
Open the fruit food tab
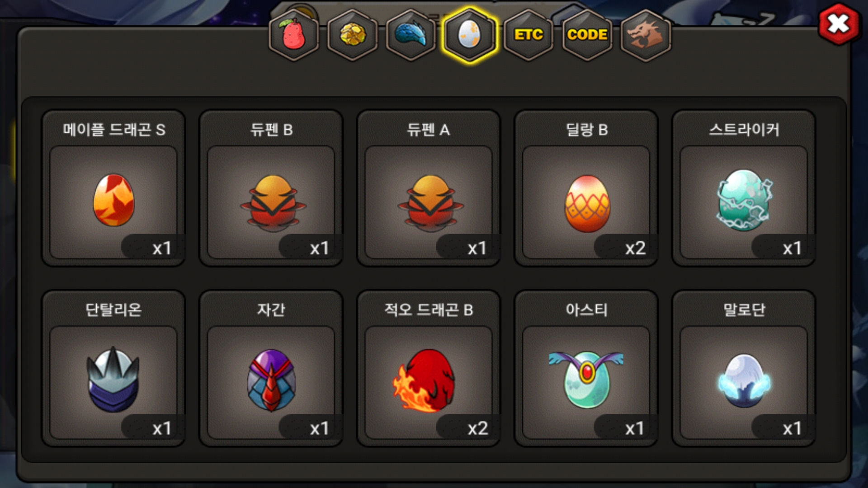click(294, 35)
